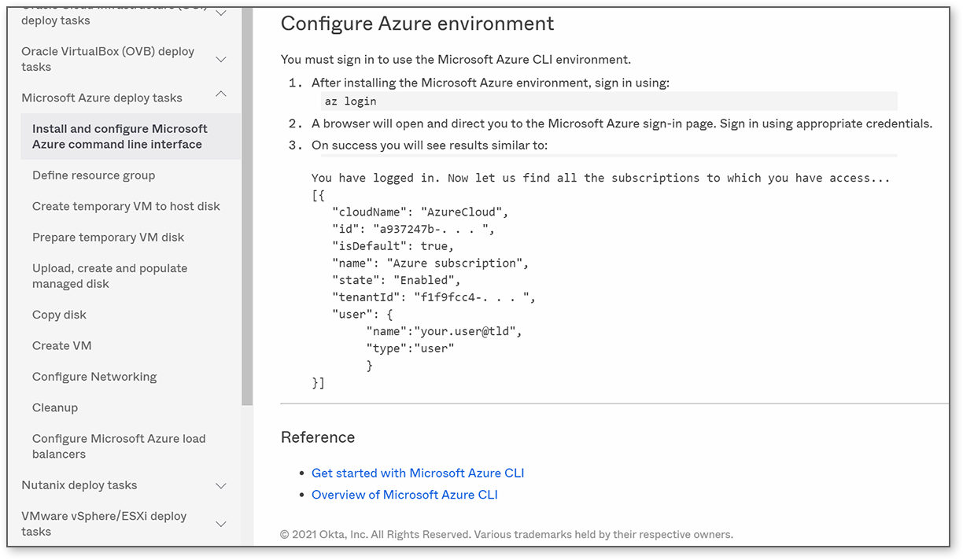Open the Overview of Microsoft Azure CLI link
Screen dimensions: 963x560
tap(404, 495)
